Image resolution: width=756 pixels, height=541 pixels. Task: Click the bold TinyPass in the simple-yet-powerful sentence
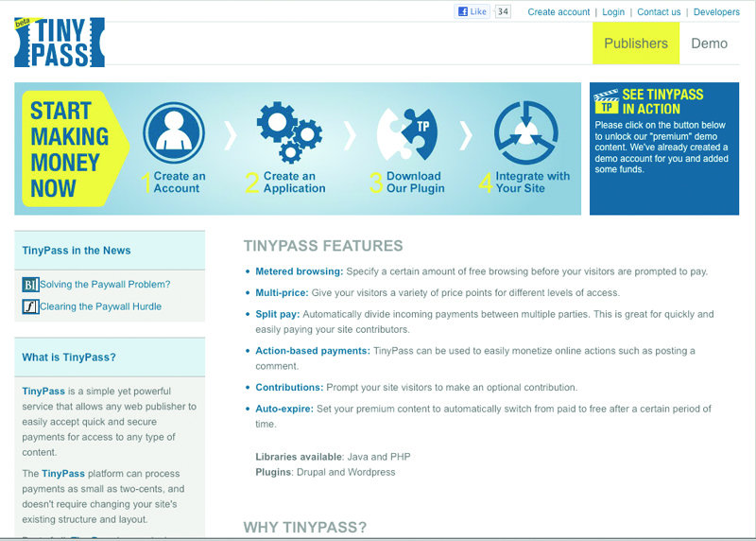pyautogui.click(x=43, y=391)
